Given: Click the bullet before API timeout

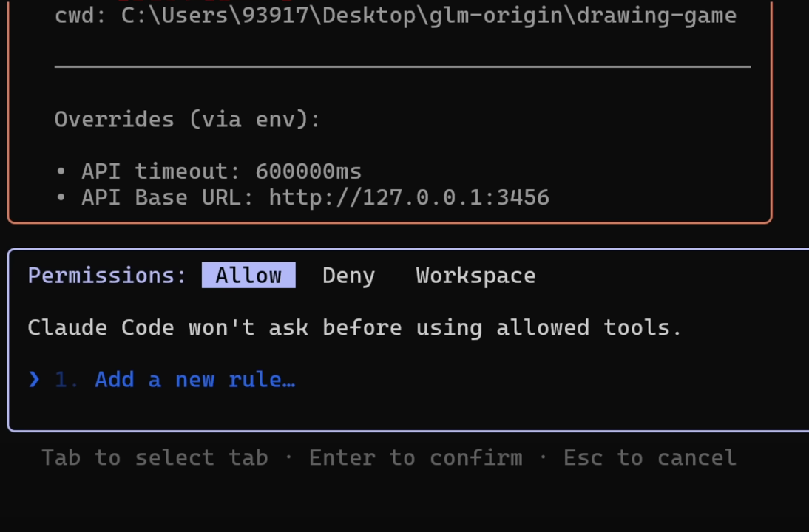Looking at the screenshot, I should 61,171.
